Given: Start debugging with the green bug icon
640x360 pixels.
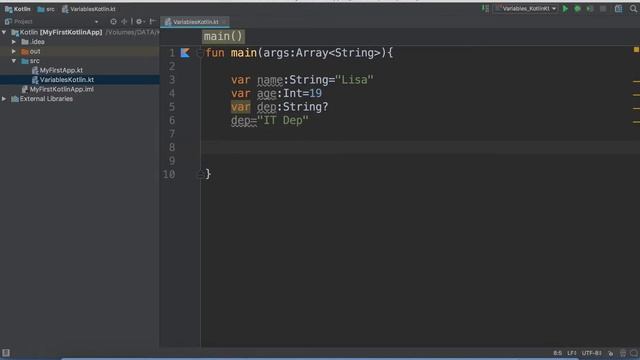Looking at the screenshot, I should click(x=578, y=9).
